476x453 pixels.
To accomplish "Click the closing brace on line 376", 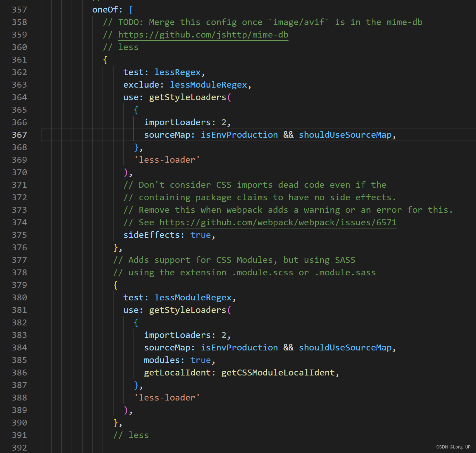I will click(x=115, y=248).
